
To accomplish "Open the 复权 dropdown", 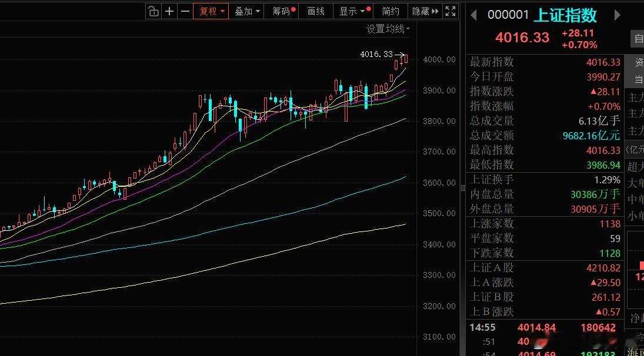I will (x=211, y=11).
